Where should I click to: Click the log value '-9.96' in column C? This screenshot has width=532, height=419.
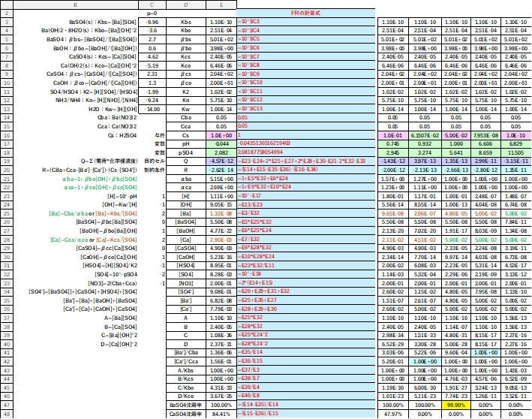coord(152,22)
